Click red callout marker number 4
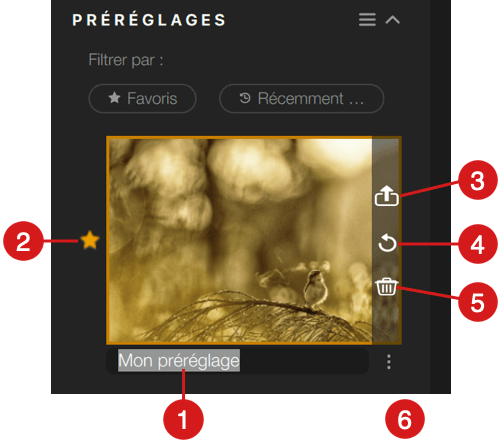Screen dimensions: 499x443 click(478, 244)
